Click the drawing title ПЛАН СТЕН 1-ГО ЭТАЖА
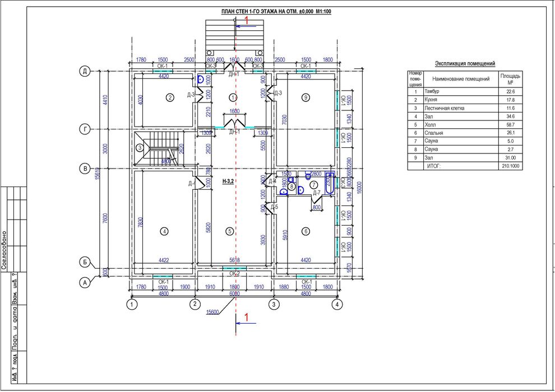Viewport: 555px width, 392px height. pyautogui.click(x=276, y=12)
